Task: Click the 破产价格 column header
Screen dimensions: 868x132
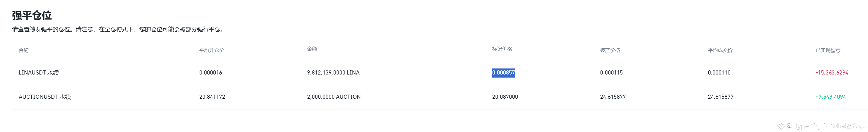Action: [x=610, y=50]
